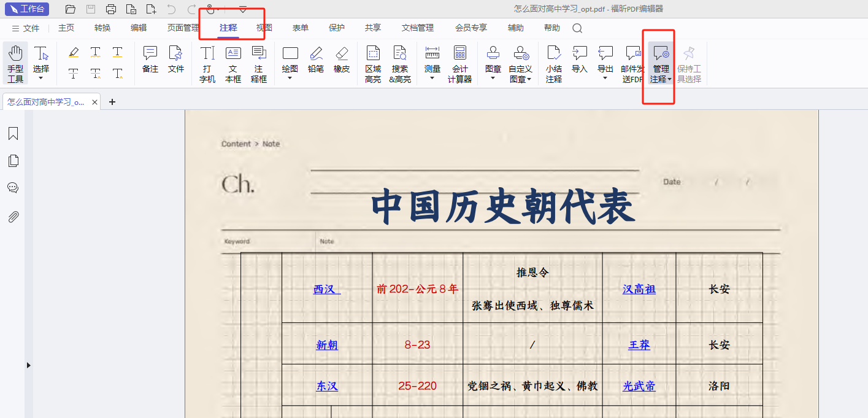Open the 文件 file menu
868x418 pixels.
[x=26, y=28]
